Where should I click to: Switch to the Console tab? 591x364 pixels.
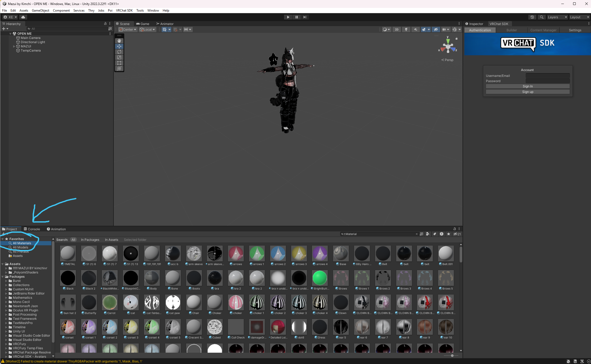click(32, 229)
